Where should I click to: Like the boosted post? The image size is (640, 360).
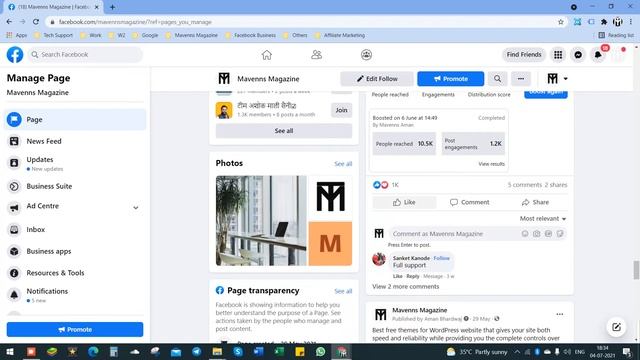click(x=404, y=202)
